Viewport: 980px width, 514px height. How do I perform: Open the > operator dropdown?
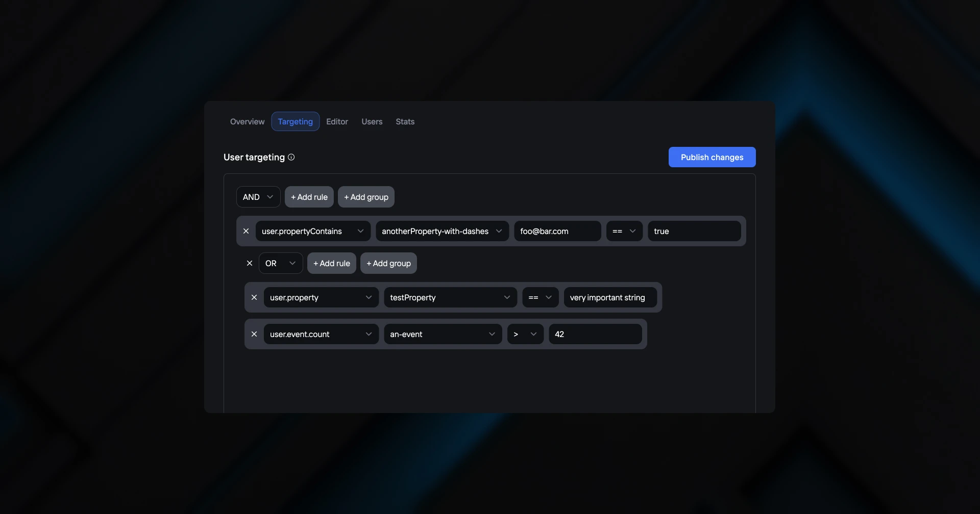pyautogui.click(x=525, y=334)
